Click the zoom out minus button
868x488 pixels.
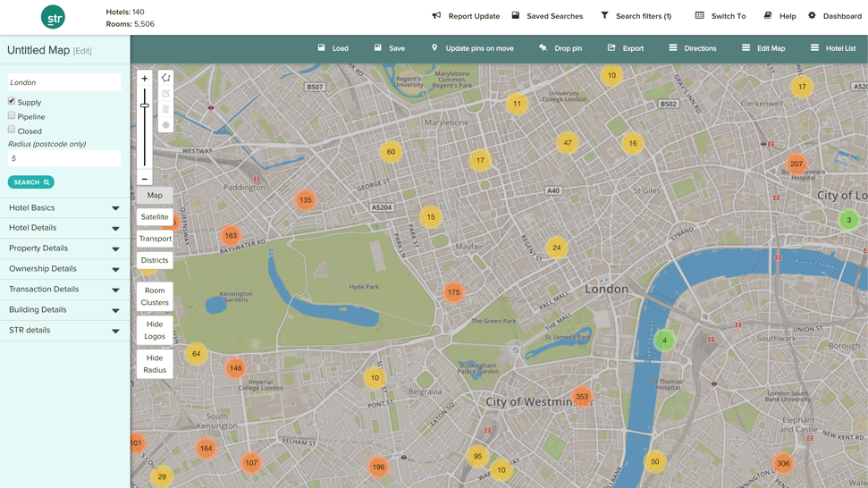pyautogui.click(x=144, y=179)
